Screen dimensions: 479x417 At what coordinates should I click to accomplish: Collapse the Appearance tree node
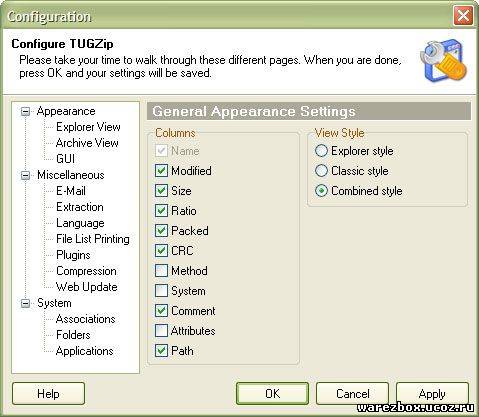[26, 111]
